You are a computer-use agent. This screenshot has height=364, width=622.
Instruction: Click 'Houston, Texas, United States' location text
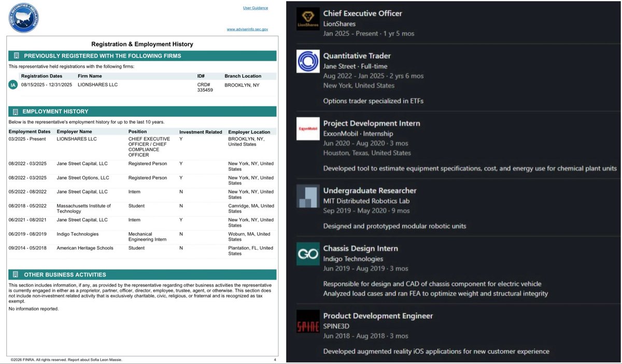click(367, 153)
